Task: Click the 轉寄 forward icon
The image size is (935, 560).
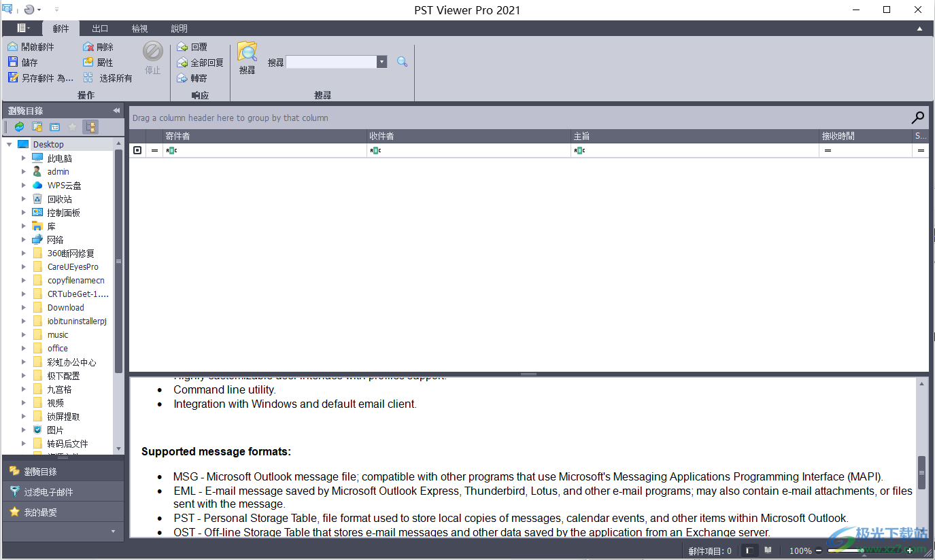Action: (182, 78)
